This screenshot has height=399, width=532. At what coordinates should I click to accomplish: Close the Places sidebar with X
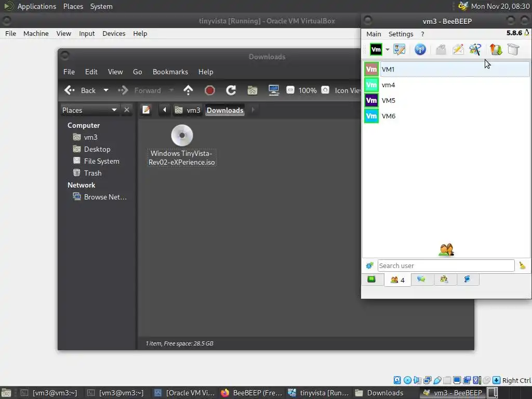[127, 110]
